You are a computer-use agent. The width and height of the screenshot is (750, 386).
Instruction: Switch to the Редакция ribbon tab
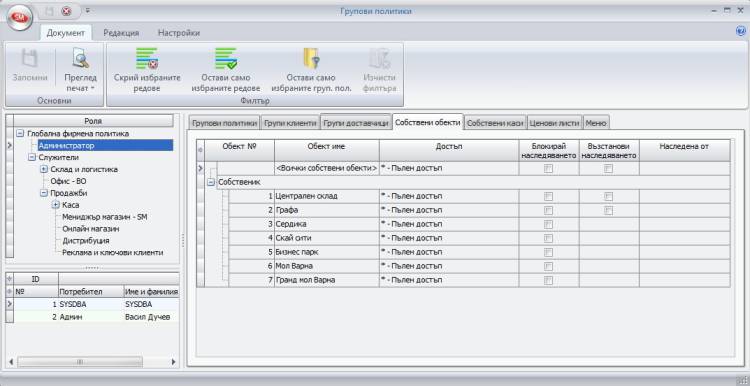(121, 33)
